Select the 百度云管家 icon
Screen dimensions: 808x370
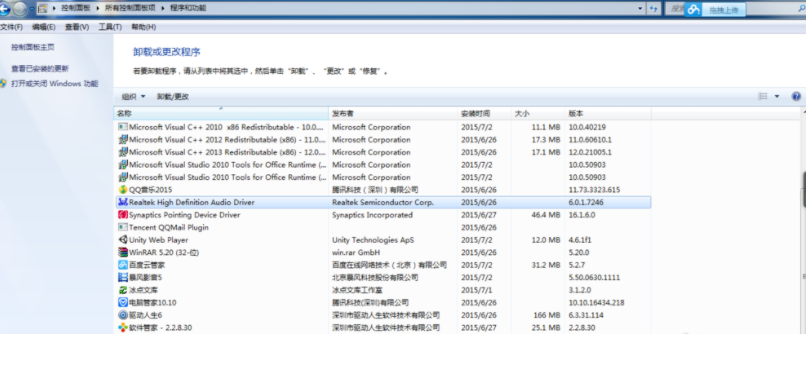[123, 265]
